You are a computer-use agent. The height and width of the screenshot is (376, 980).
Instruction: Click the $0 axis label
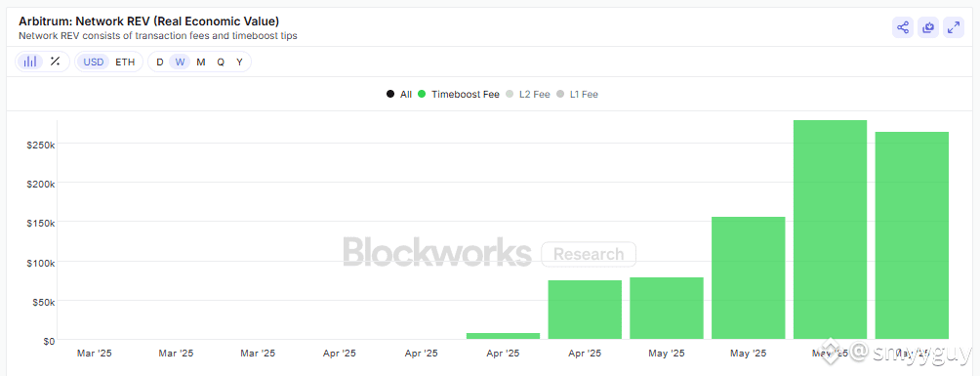[x=49, y=342]
